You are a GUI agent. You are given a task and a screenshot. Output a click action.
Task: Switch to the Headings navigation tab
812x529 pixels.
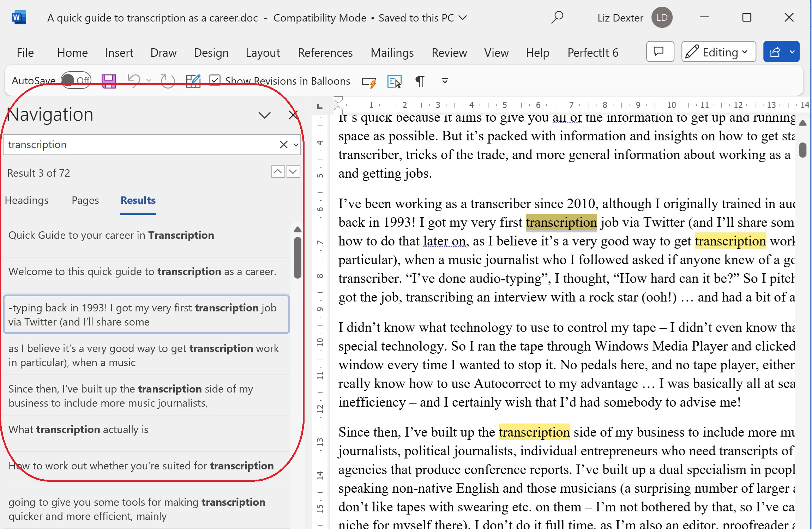27,200
